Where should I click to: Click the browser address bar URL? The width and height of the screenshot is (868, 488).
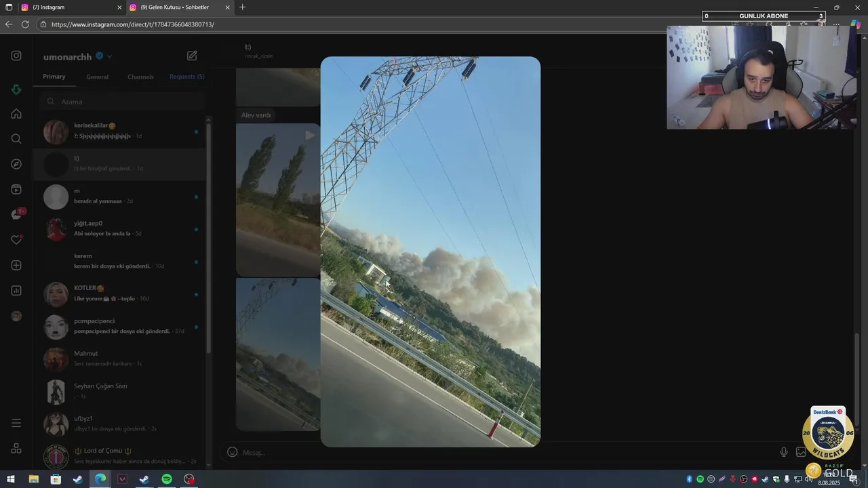pos(133,24)
